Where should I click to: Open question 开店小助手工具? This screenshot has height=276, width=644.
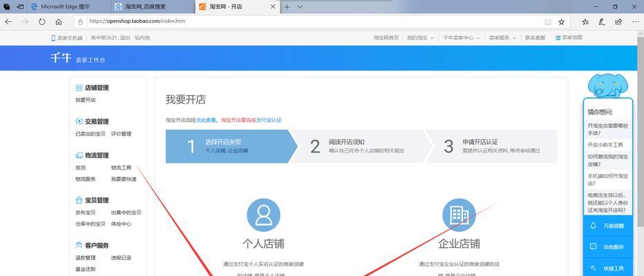(x=605, y=145)
